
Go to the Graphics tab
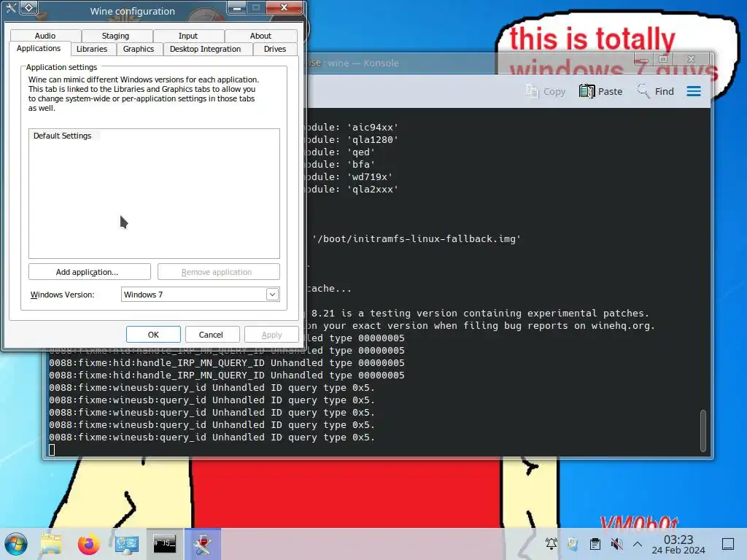pos(138,49)
